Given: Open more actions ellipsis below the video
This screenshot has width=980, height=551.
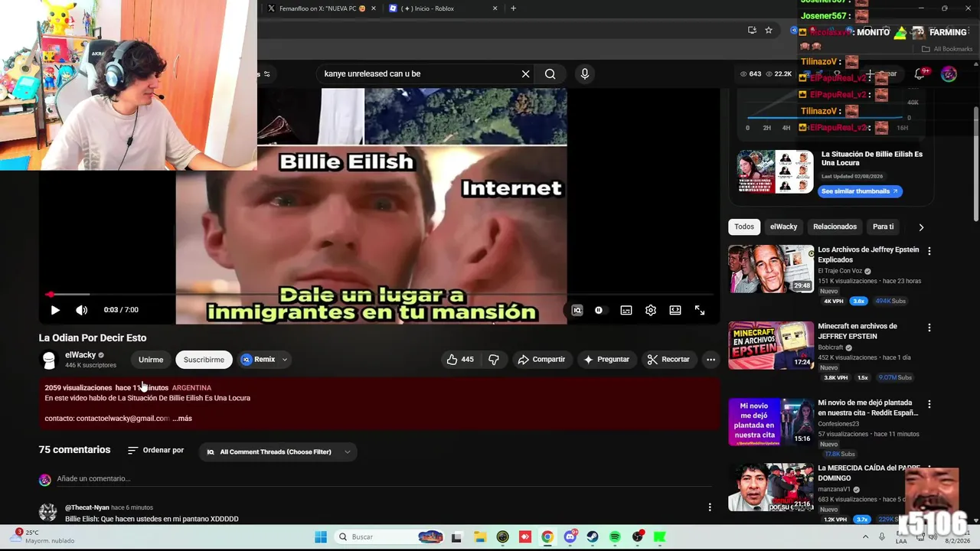Looking at the screenshot, I should pos(710,360).
